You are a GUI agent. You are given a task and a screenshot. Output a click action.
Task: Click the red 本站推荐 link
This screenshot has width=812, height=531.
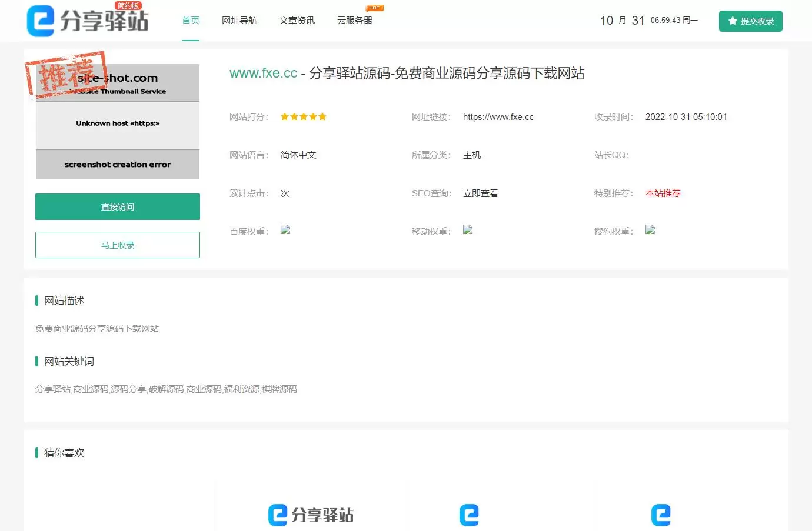point(663,193)
